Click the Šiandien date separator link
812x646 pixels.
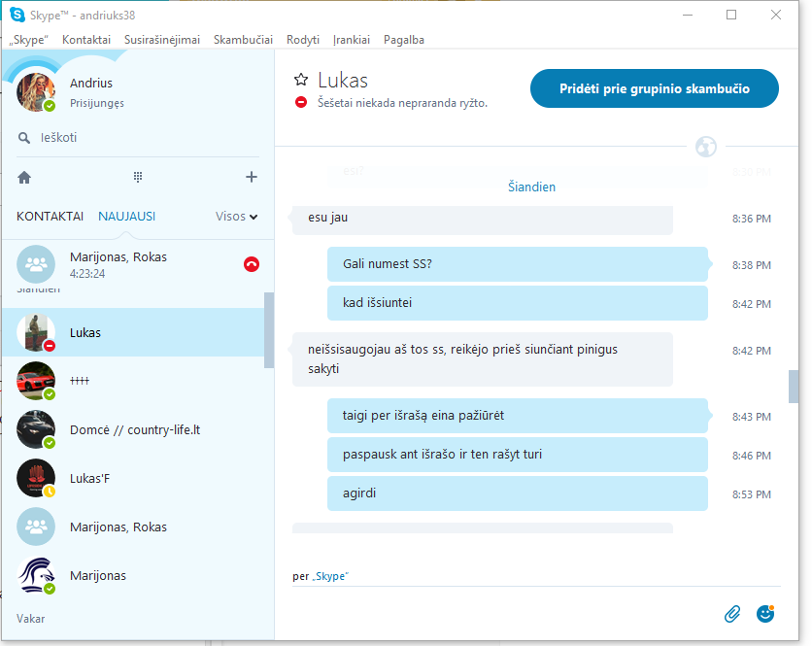tap(531, 187)
